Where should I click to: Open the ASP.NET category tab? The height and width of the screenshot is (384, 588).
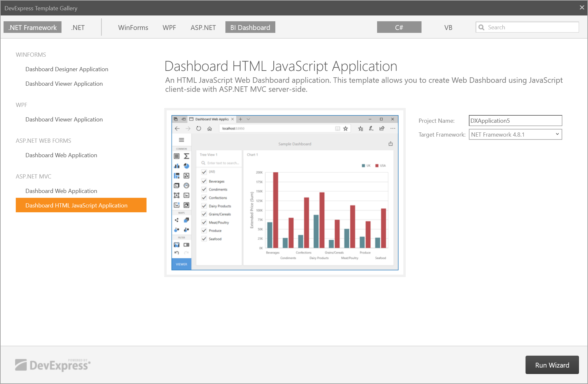[203, 27]
